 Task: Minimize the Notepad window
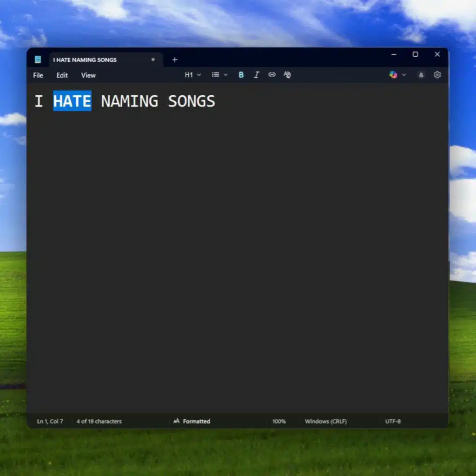click(x=394, y=54)
